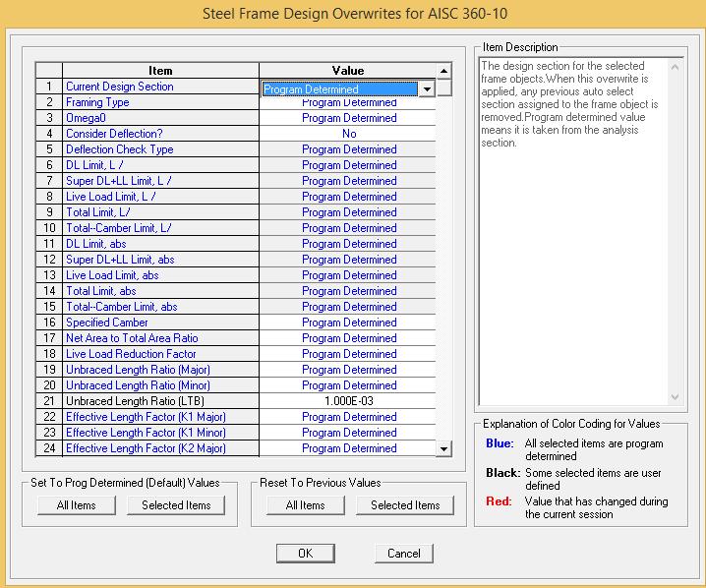
Task: Click table scrollbar down arrow
Action: coord(443,448)
